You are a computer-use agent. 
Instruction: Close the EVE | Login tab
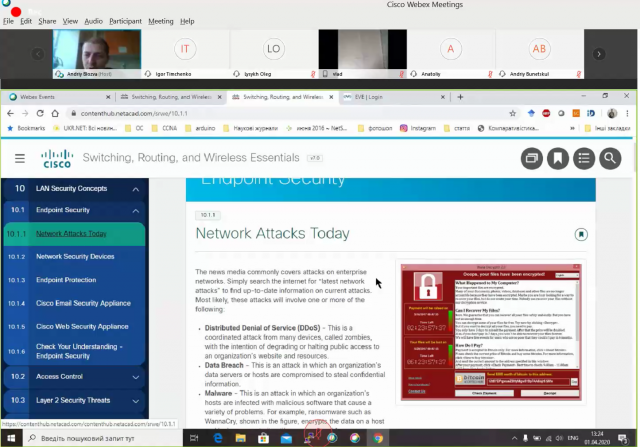pos(443,97)
